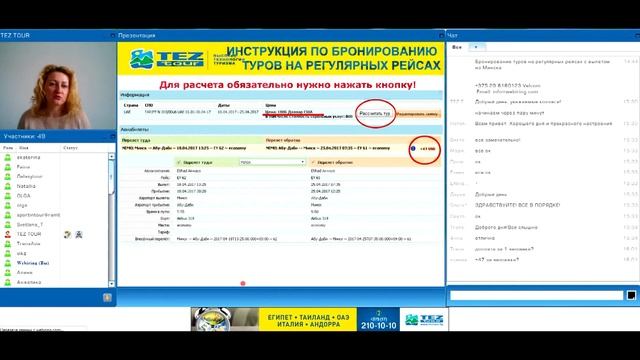Viewport: 640px width, 360px height.
Task: Click the 210-10-10 phone number in banner
Action: point(379,326)
